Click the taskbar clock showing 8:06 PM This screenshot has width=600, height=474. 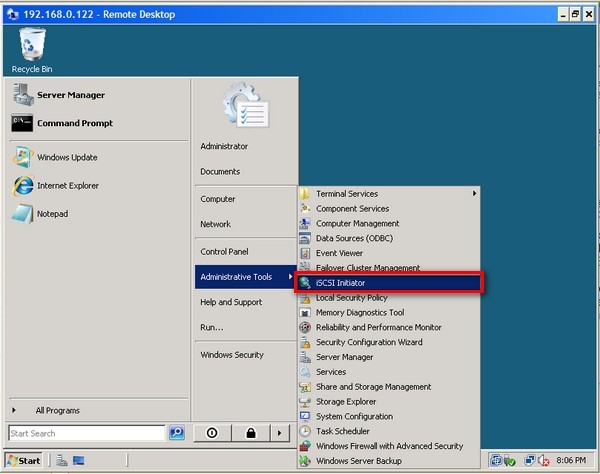[571, 460]
